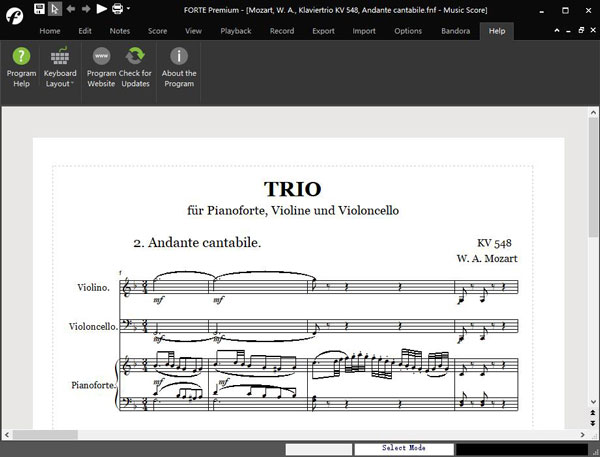The image size is (600, 457).
Task: Open the Notes ribbon tab
Action: point(120,31)
